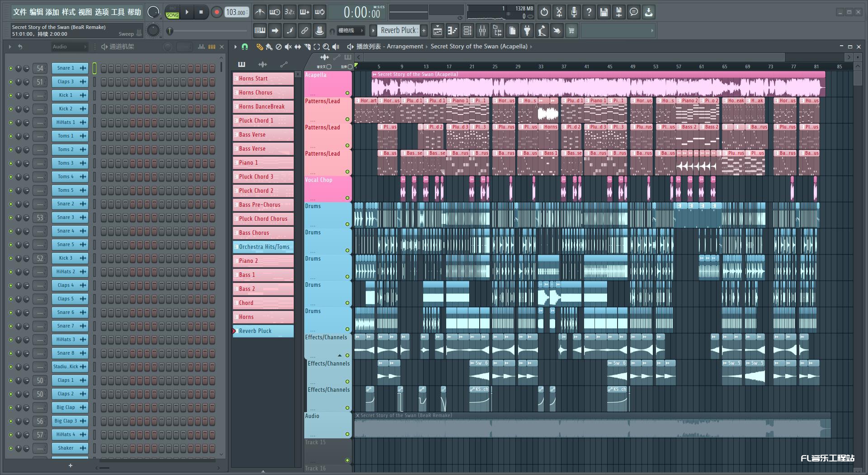The height and width of the screenshot is (475, 868).
Task: Open the 添加 menu
Action: (x=52, y=12)
